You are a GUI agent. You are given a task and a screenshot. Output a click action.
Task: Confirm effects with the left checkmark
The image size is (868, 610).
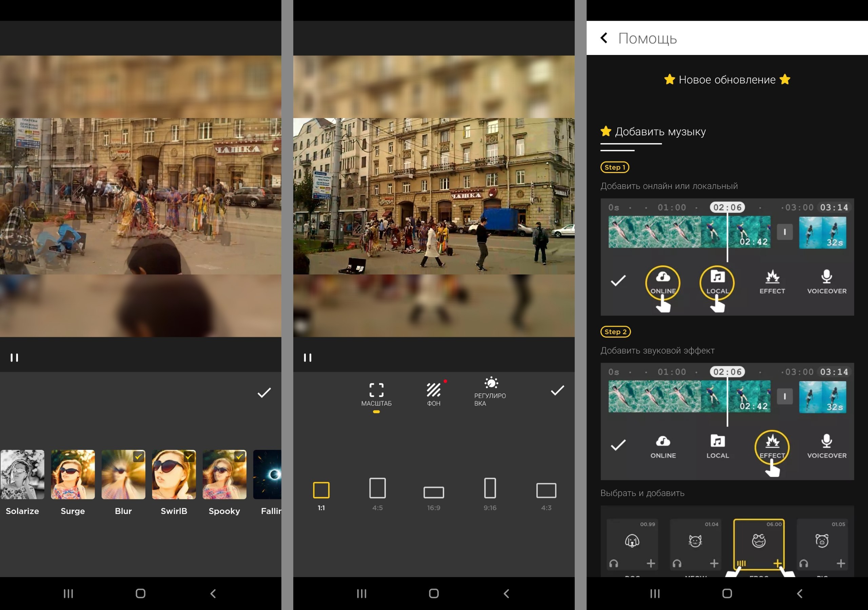pyautogui.click(x=264, y=393)
